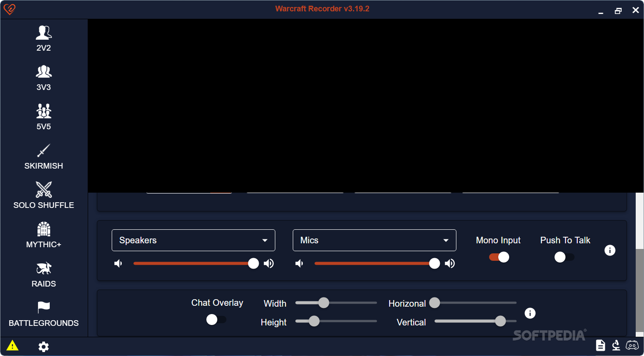
Task: Open settings with the gear icon
Action: pyautogui.click(x=44, y=347)
